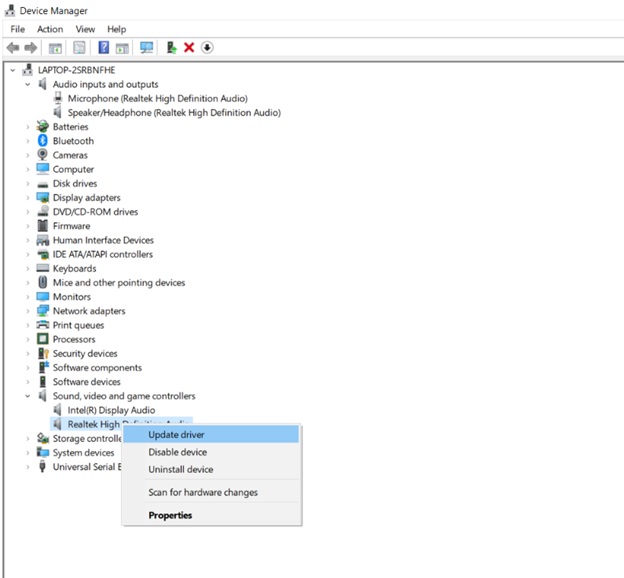
Task: Select the LAPTOP-2SRBNFHE root node
Action: coord(75,70)
